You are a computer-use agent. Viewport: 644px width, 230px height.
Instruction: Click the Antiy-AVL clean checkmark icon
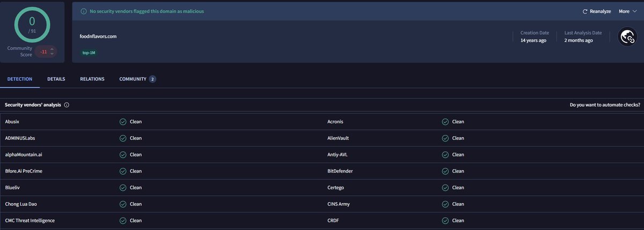click(445, 154)
